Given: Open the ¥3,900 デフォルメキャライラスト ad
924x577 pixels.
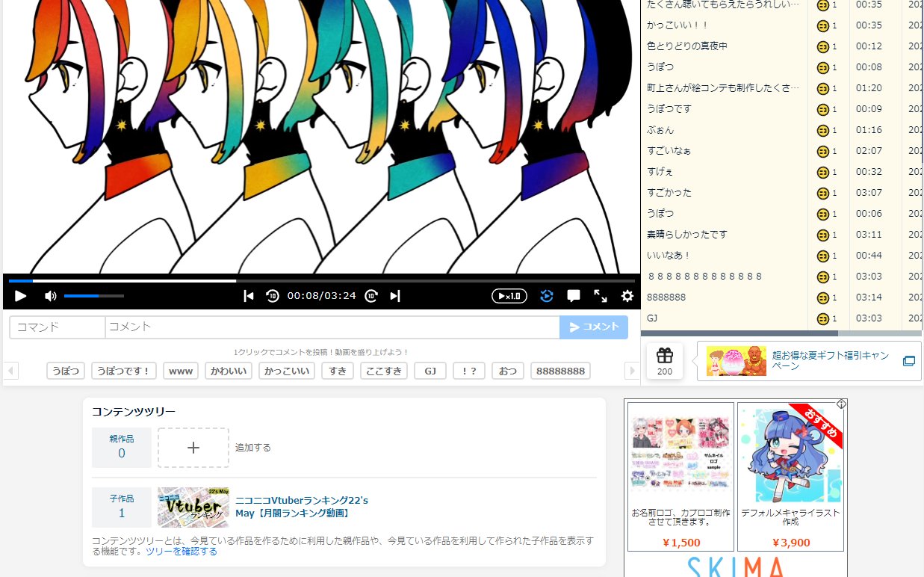Looking at the screenshot, I should (790, 477).
